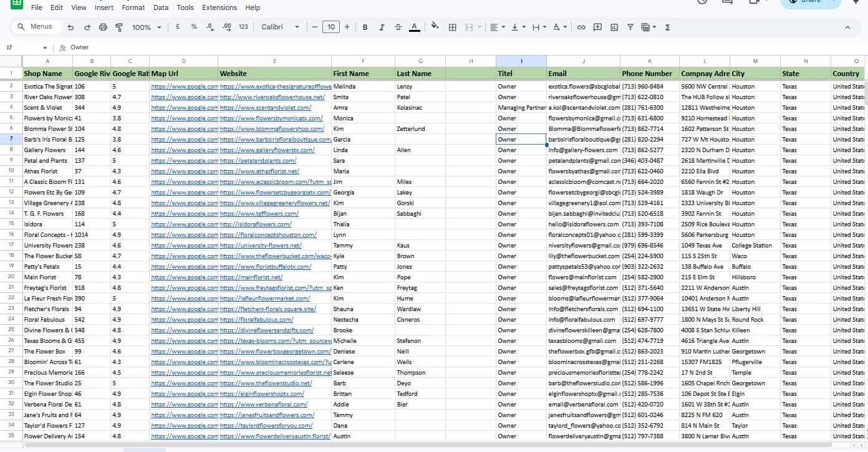Click the Insert chart icon
Viewport: 868px width, 452px height.
click(x=614, y=27)
